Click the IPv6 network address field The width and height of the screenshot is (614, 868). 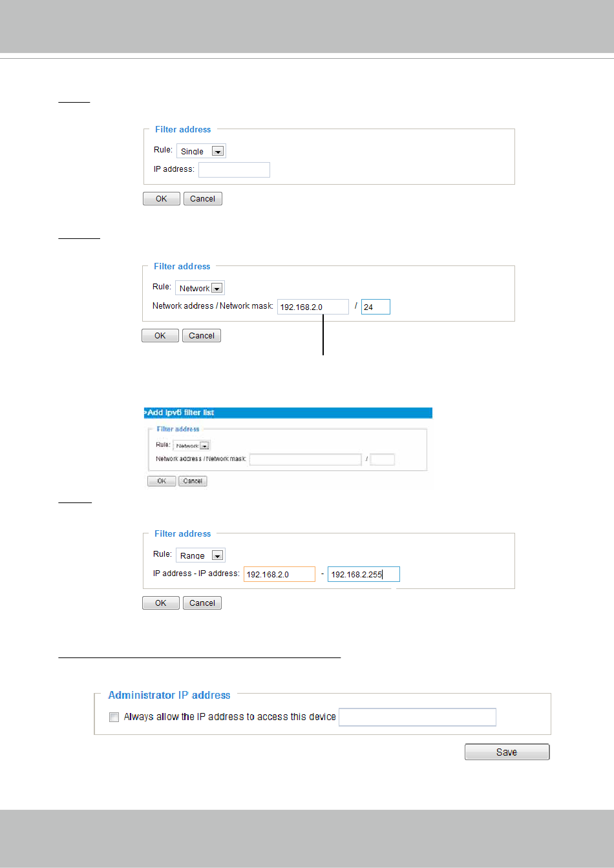(x=306, y=460)
